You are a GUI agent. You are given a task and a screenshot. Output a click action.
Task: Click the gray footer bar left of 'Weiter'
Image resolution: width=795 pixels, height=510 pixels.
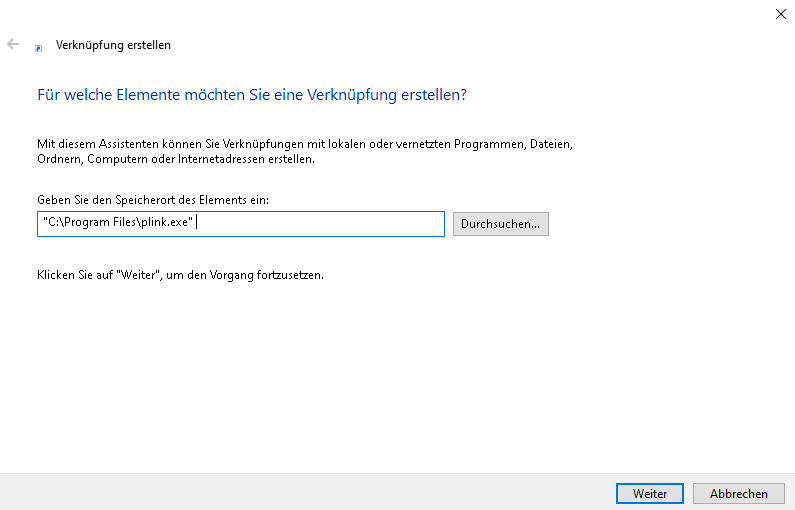(300, 492)
